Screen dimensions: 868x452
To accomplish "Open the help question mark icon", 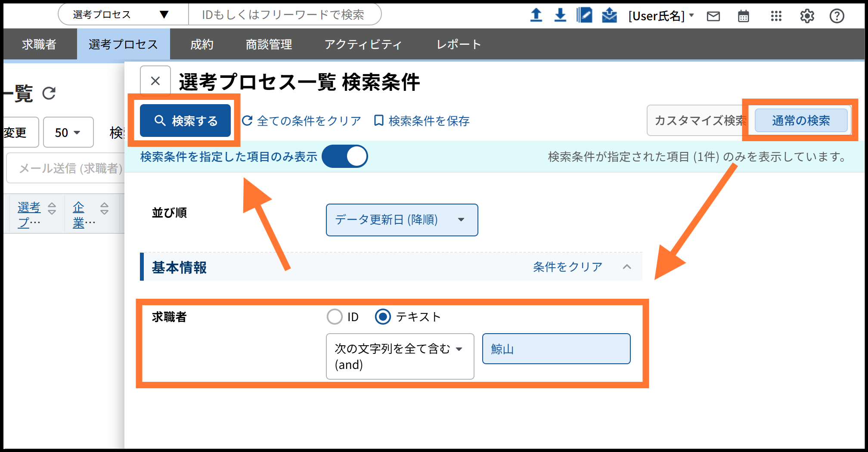I will tap(837, 16).
